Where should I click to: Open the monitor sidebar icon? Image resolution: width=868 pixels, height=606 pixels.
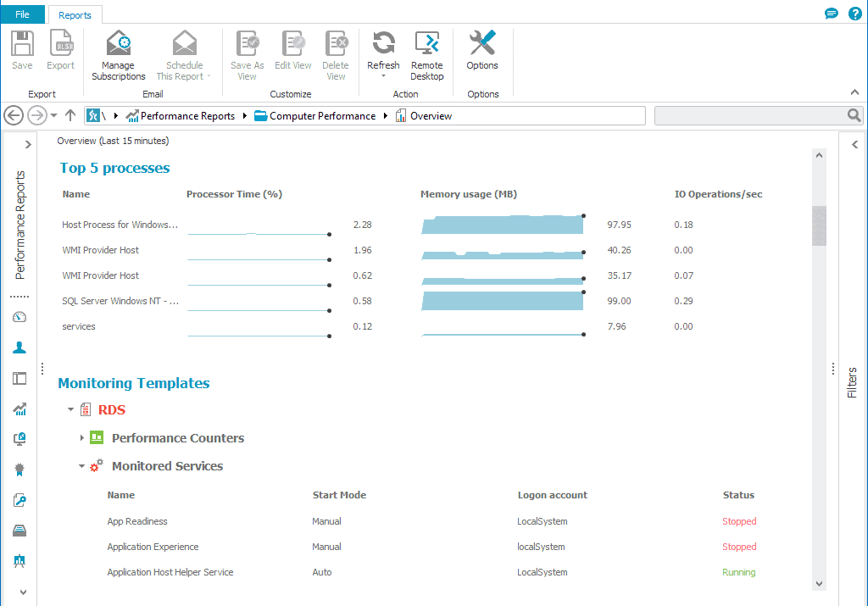[x=19, y=439]
